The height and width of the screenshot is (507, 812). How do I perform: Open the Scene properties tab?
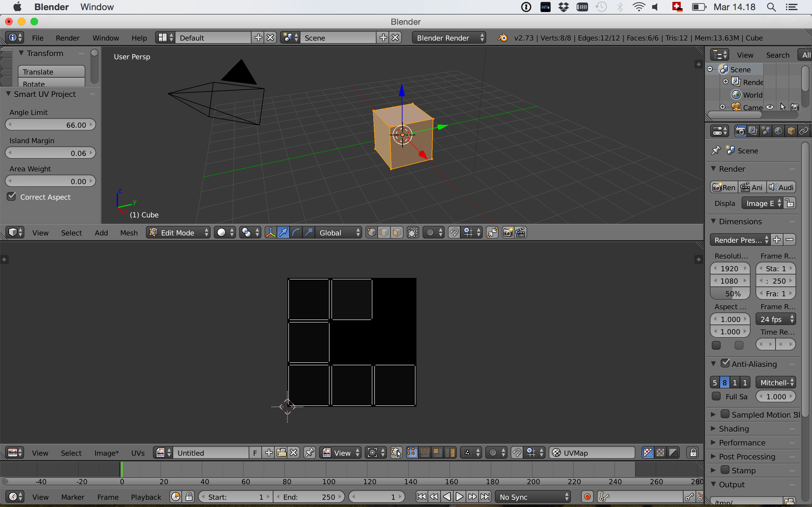tap(766, 131)
